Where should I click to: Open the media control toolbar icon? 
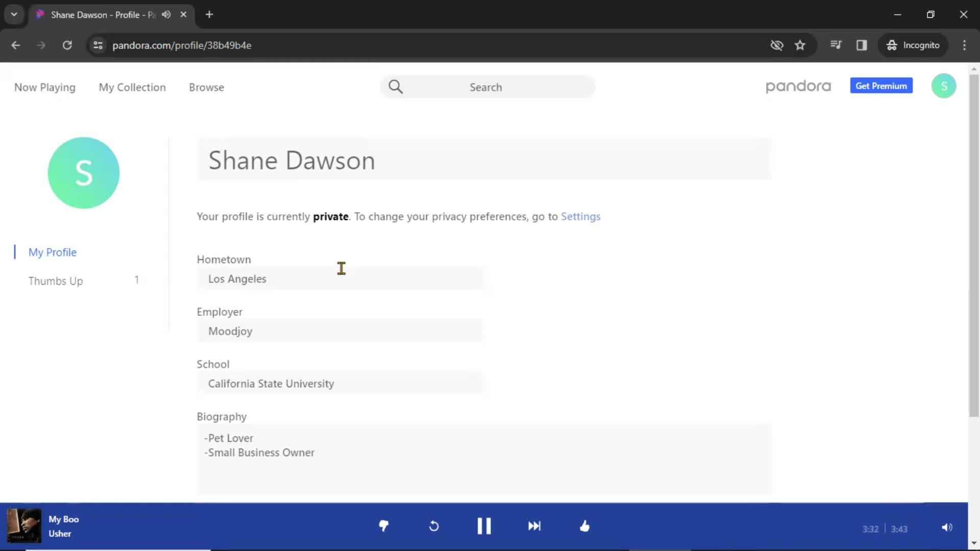tap(836, 45)
